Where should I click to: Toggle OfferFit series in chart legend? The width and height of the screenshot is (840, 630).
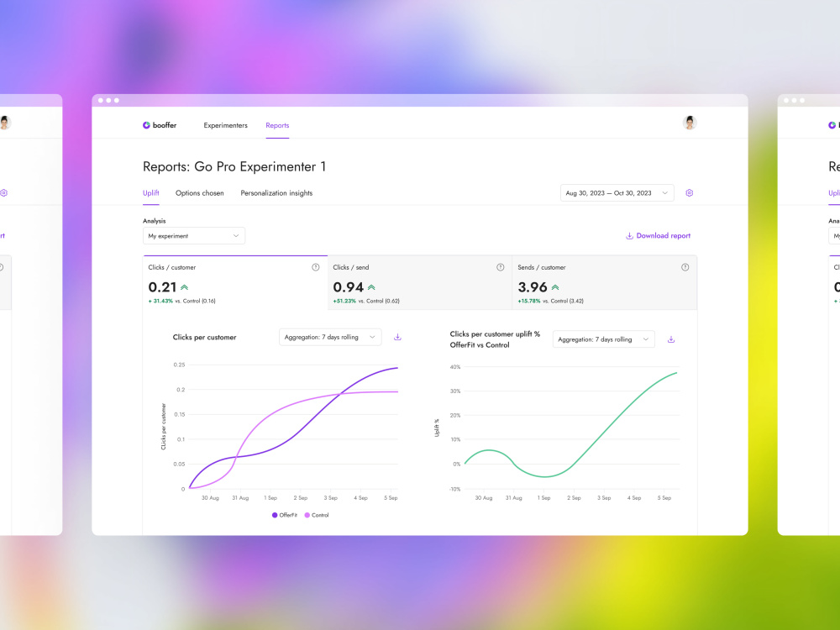(x=285, y=515)
